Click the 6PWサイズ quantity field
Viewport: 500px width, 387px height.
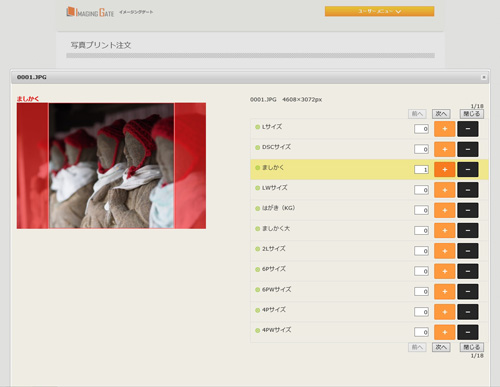point(421,292)
